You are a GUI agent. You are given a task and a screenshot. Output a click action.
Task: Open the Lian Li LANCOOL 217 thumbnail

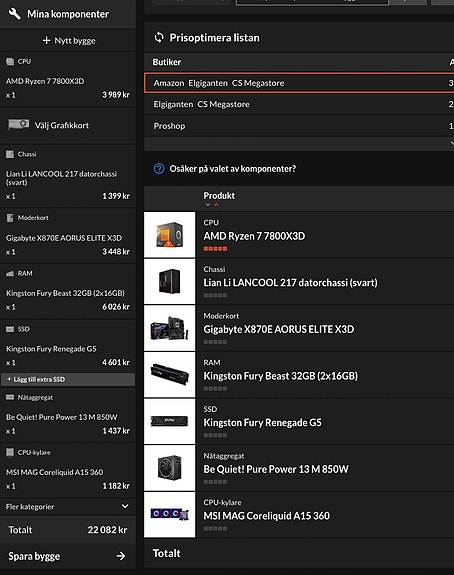click(x=169, y=281)
